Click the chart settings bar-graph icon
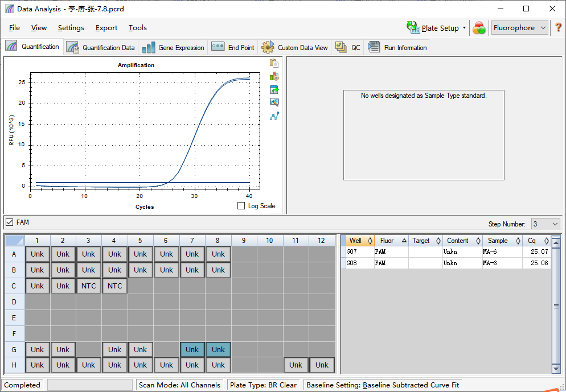Viewport: 566px width, 392px height. [274, 76]
